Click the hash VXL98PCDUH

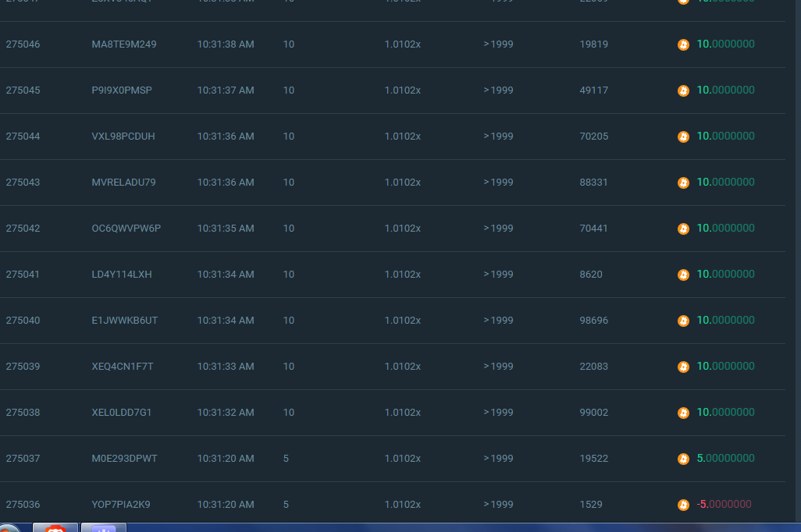123,137
